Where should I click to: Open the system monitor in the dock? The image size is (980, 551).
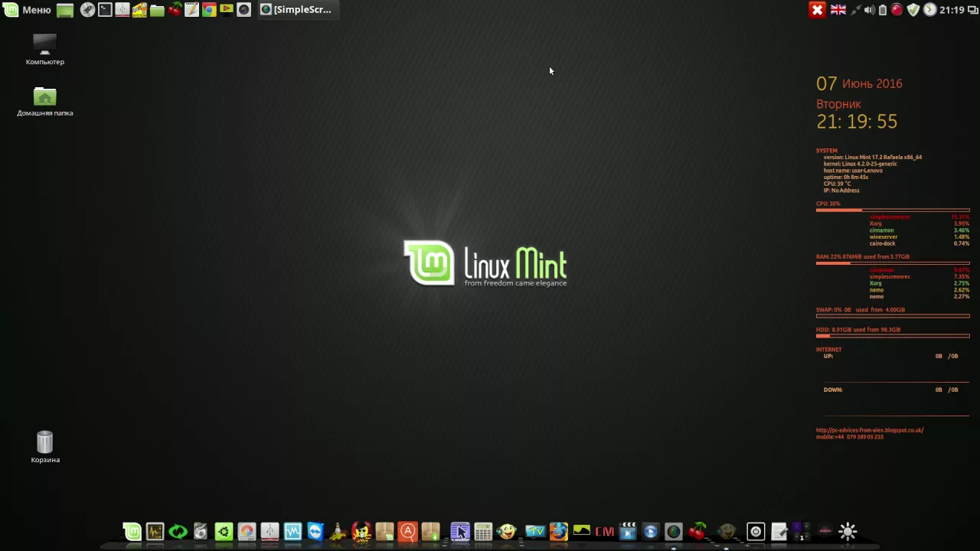point(155,531)
